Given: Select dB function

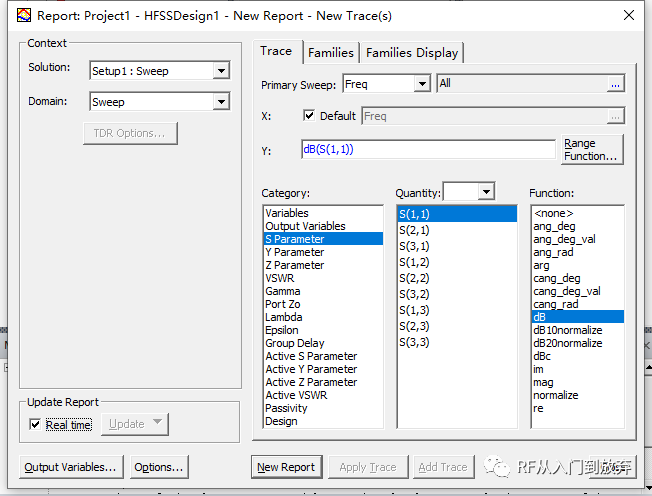Looking at the screenshot, I should (578, 317).
